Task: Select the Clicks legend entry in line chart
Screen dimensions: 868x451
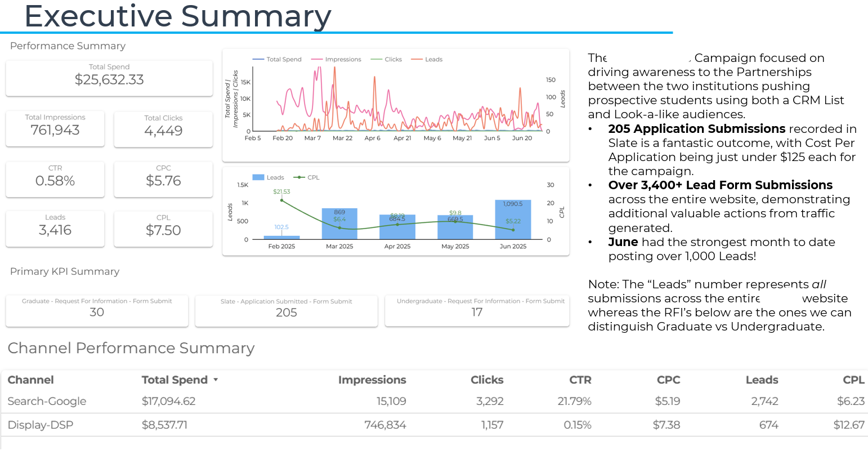Action: click(x=386, y=59)
